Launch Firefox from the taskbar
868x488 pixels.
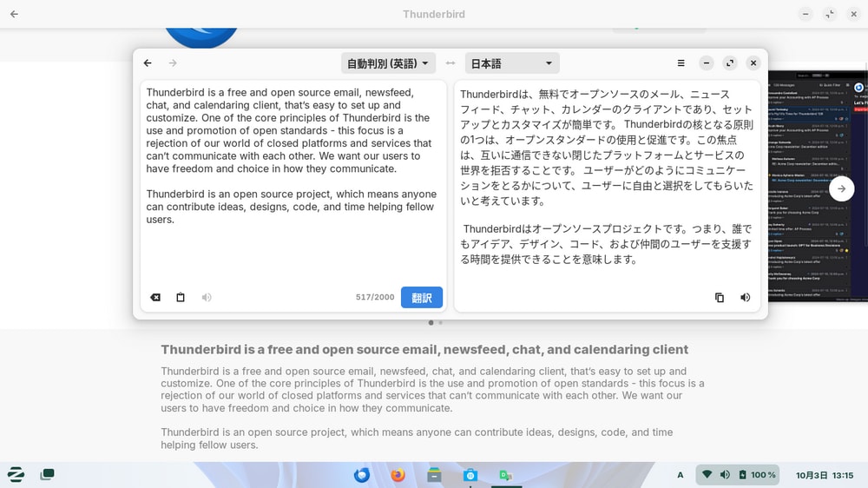pyautogui.click(x=398, y=475)
